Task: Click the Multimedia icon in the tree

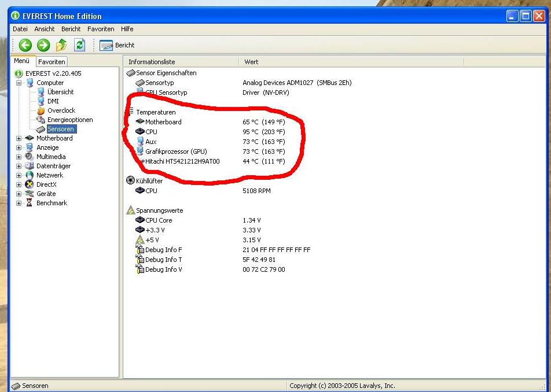Action: pos(30,157)
